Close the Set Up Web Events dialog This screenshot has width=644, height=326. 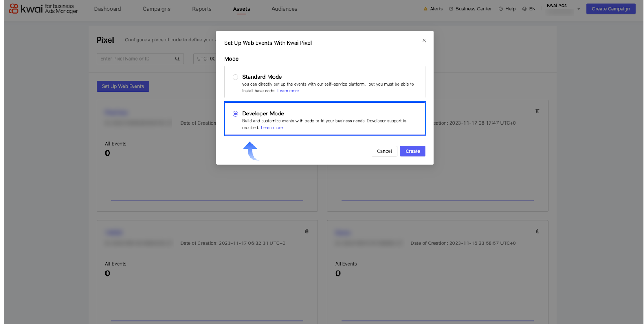click(x=424, y=41)
